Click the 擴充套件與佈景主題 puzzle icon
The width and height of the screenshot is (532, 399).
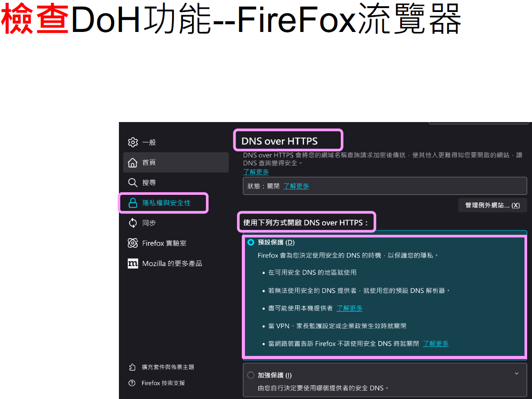(132, 367)
